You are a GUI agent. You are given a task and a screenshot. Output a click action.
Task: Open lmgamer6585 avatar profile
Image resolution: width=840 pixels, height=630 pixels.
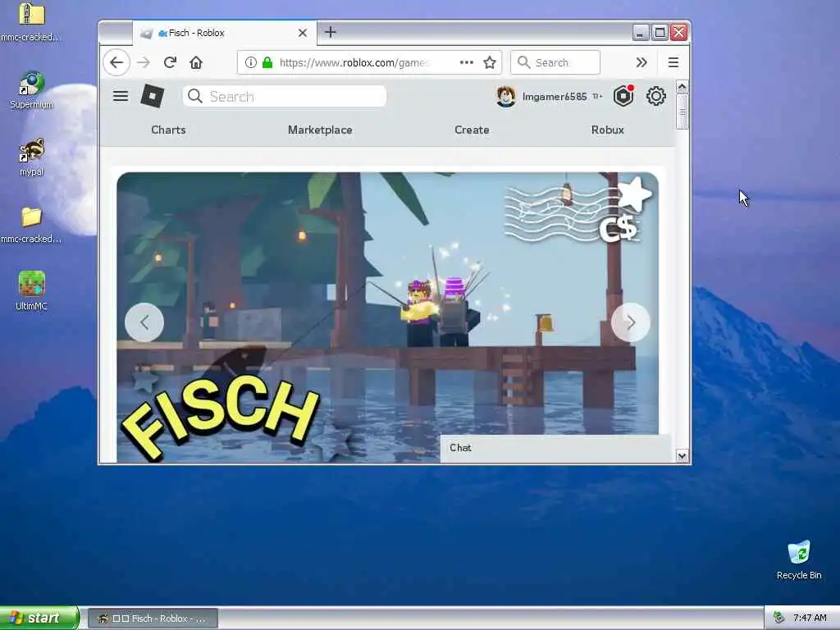point(505,97)
